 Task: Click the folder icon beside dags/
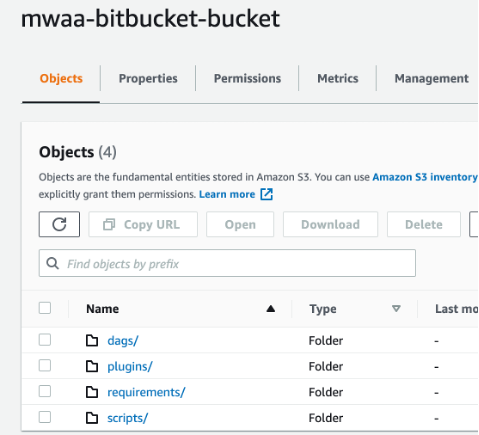coord(92,341)
